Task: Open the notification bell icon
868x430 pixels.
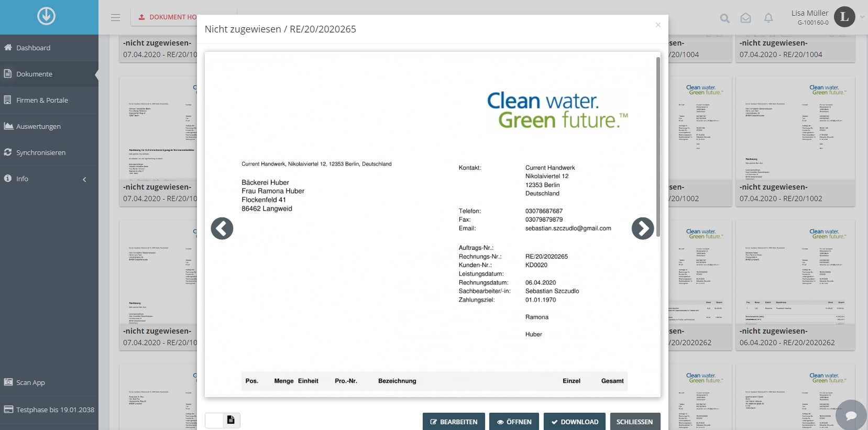Action: click(x=768, y=18)
